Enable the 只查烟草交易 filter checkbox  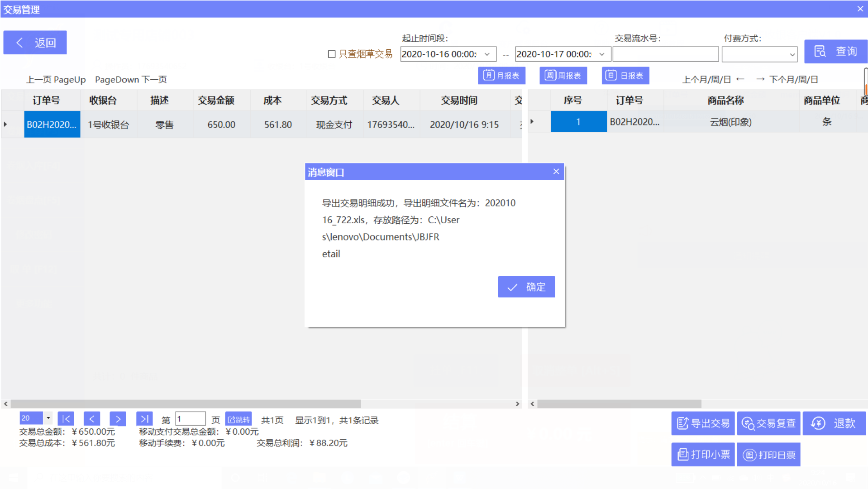click(331, 54)
